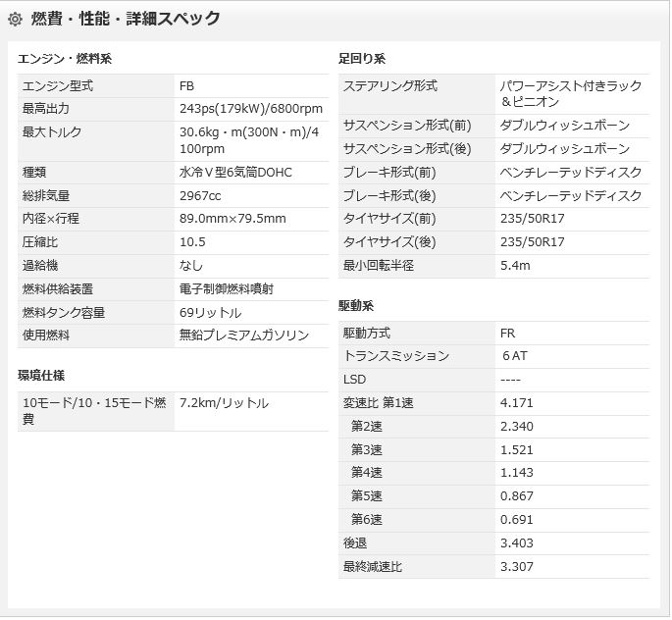This screenshot has width=672, height=620.
Task: Click the 最小回転半径 label
Action: [x=379, y=266]
